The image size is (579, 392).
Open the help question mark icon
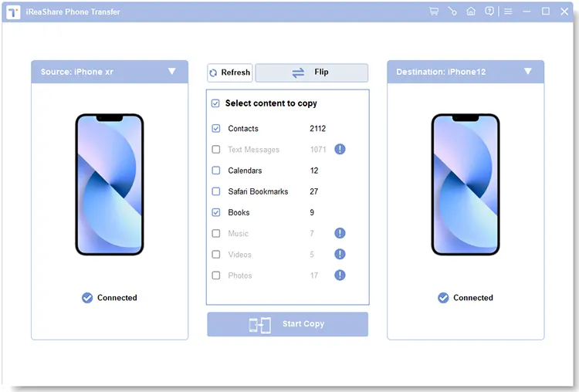489,12
